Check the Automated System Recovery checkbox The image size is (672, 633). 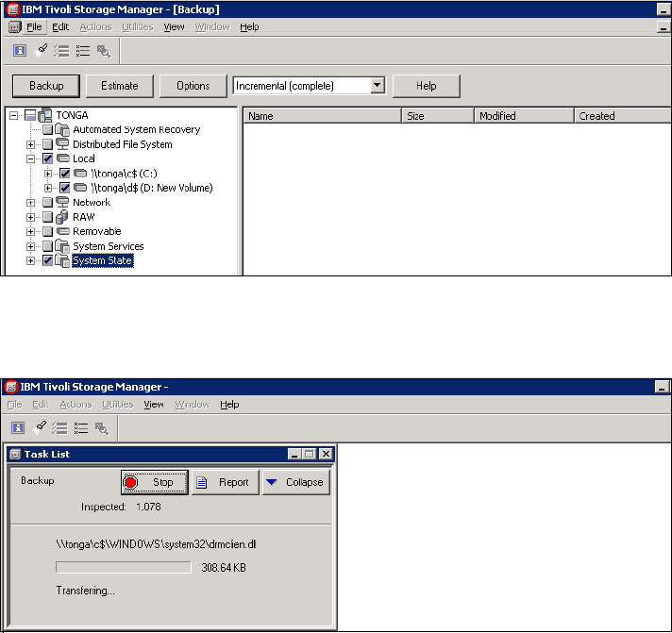(47, 129)
